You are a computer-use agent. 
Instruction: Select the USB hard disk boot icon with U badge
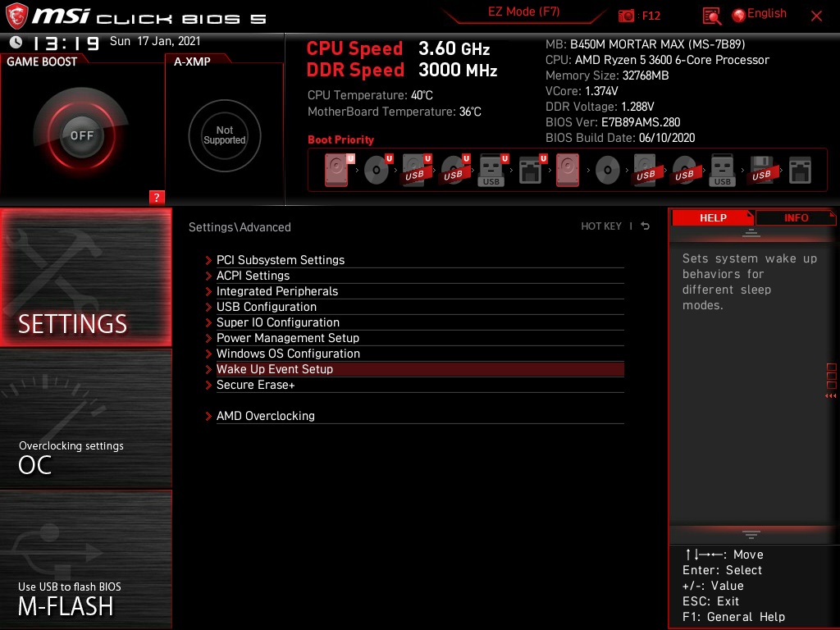[x=416, y=170]
